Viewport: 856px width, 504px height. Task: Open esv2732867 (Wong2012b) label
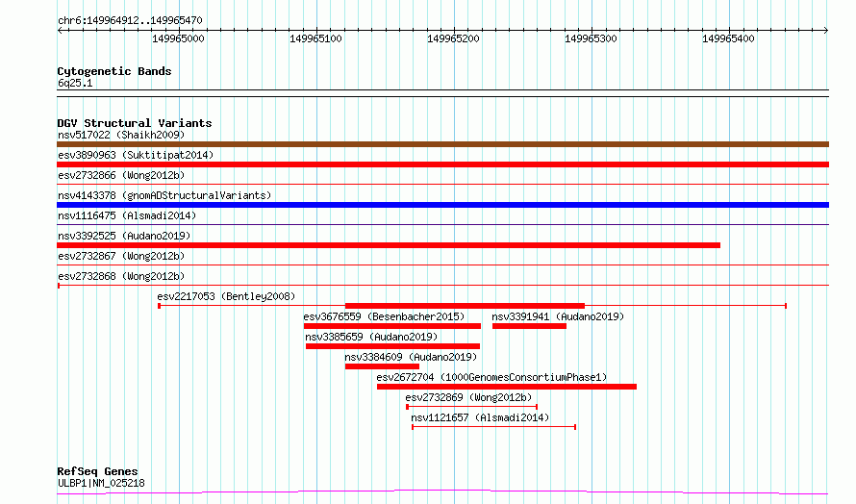point(121,256)
